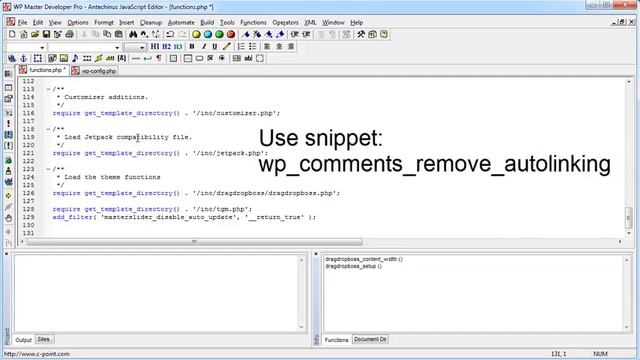Click dragdropboss_setup () in the function list

point(353,266)
